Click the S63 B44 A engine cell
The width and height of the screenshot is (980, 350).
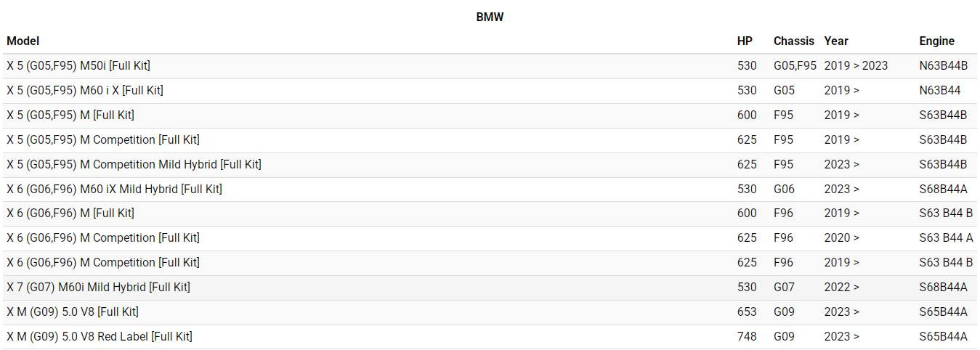[x=946, y=238]
